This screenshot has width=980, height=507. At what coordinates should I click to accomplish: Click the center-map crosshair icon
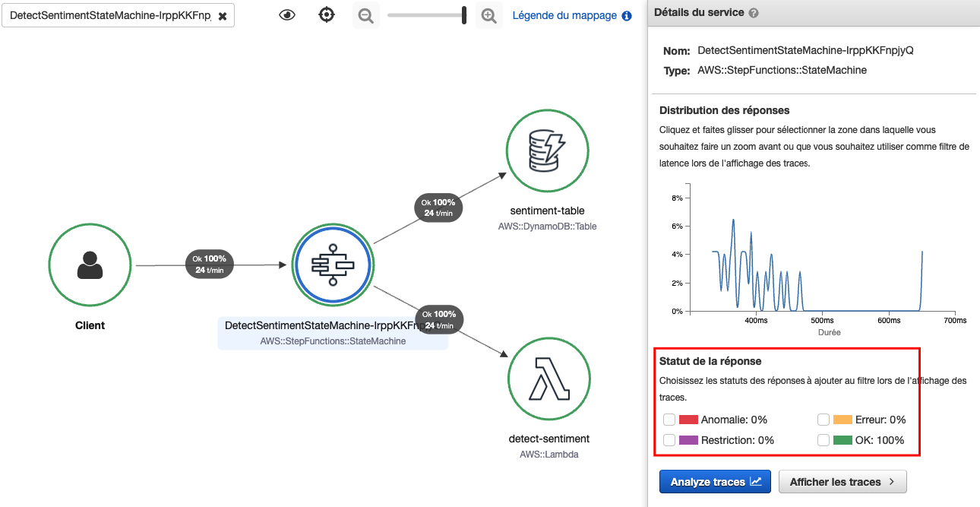tap(327, 15)
